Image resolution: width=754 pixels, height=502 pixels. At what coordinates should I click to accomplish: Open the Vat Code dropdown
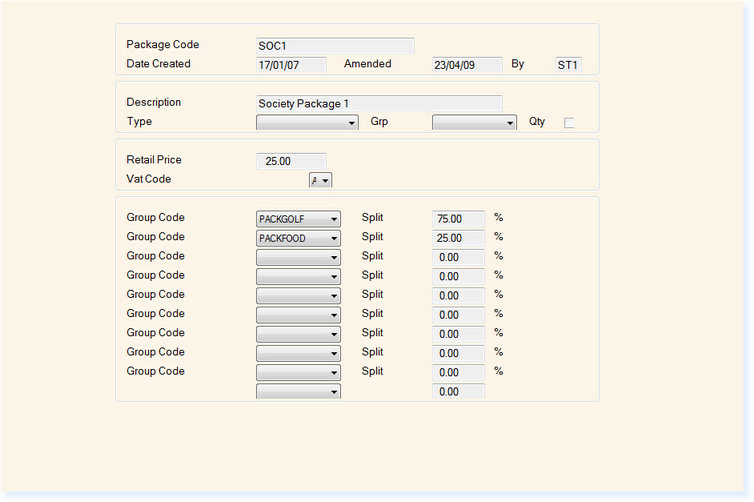click(320, 180)
